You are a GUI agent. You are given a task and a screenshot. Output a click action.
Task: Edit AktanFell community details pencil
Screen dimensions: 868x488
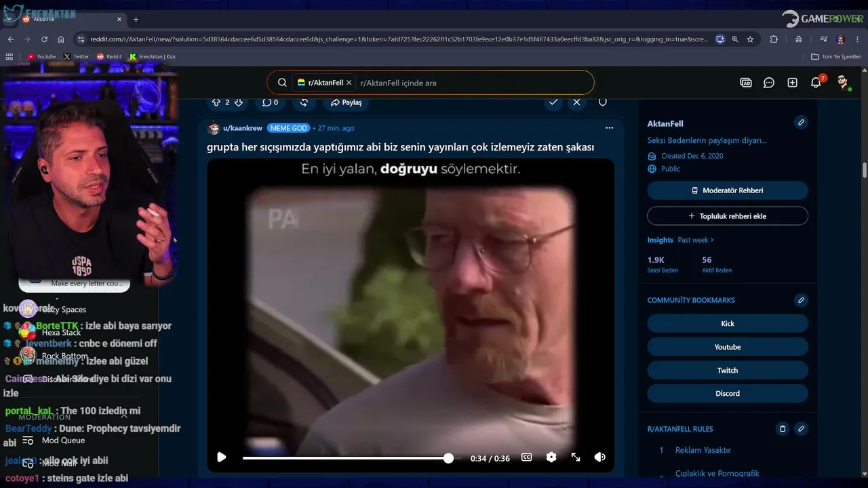coord(801,123)
